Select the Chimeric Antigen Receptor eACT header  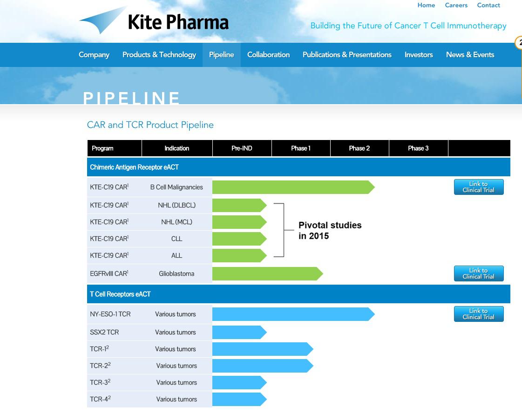134,167
